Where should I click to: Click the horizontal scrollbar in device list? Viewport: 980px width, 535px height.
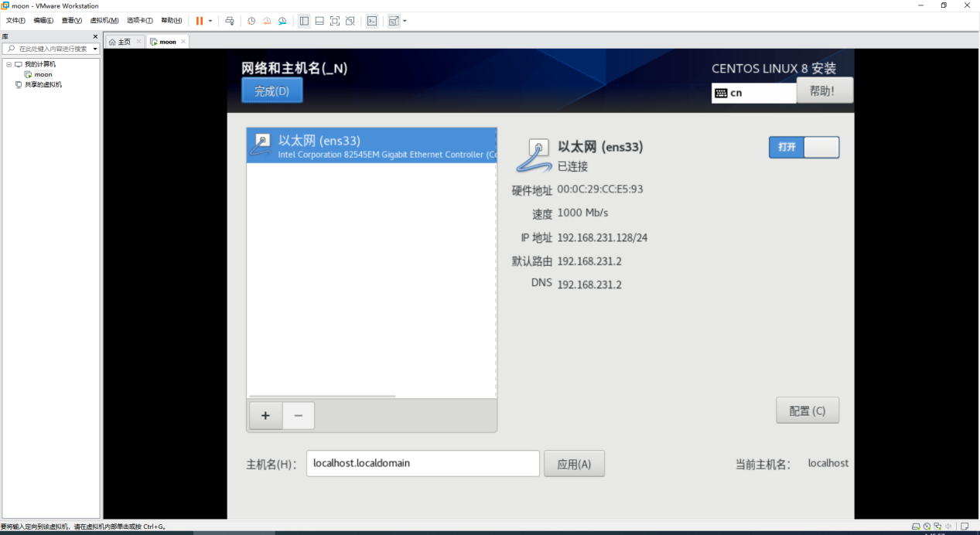tap(322, 396)
